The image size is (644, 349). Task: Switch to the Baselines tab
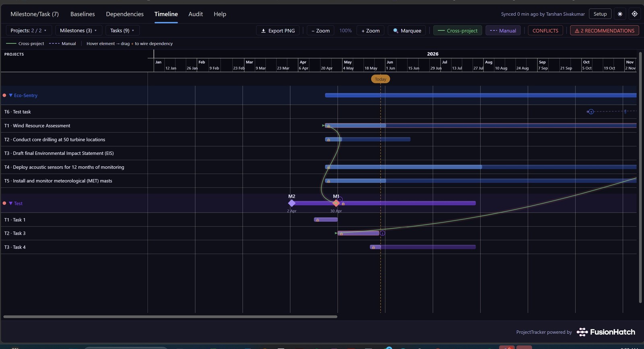(x=83, y=14)
